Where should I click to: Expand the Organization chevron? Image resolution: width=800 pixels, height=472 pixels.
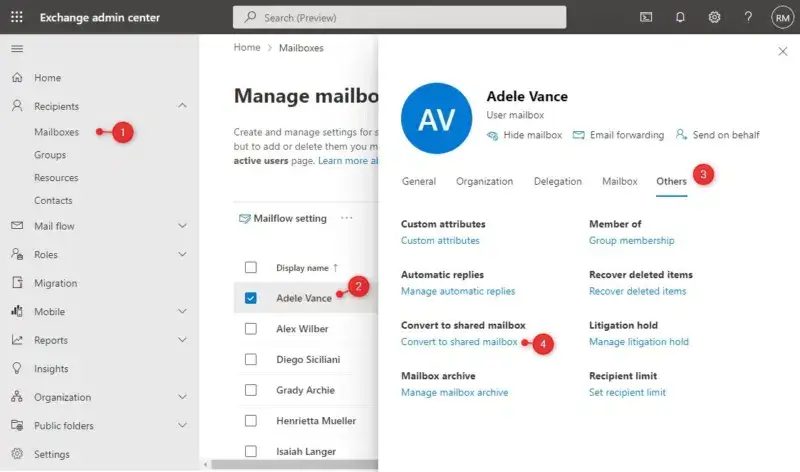182,397
